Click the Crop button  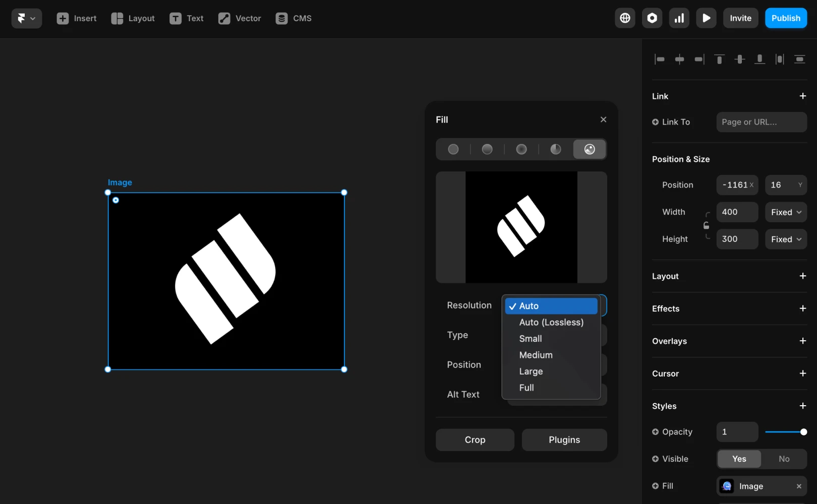475,440
